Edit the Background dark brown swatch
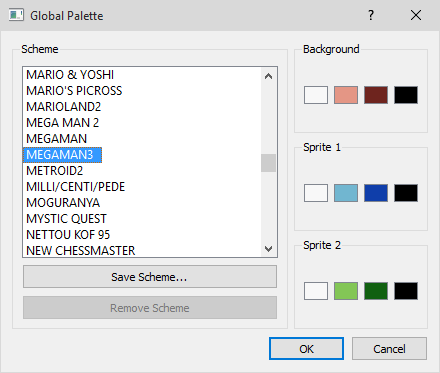 [x=376, y=95]
